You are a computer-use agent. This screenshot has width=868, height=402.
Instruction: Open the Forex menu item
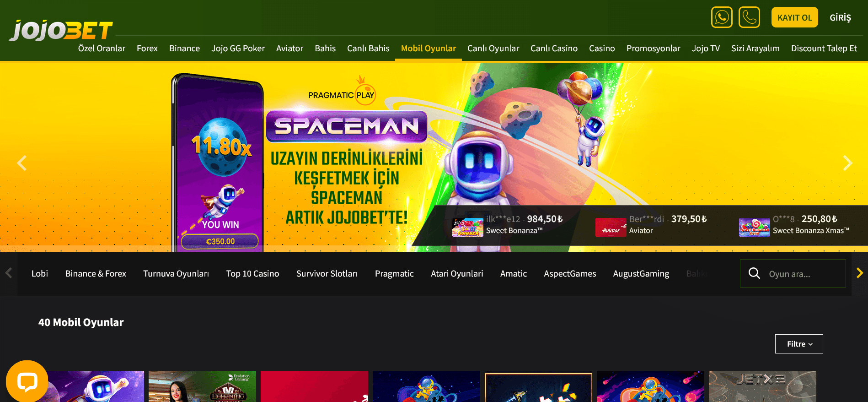point(147,48)
